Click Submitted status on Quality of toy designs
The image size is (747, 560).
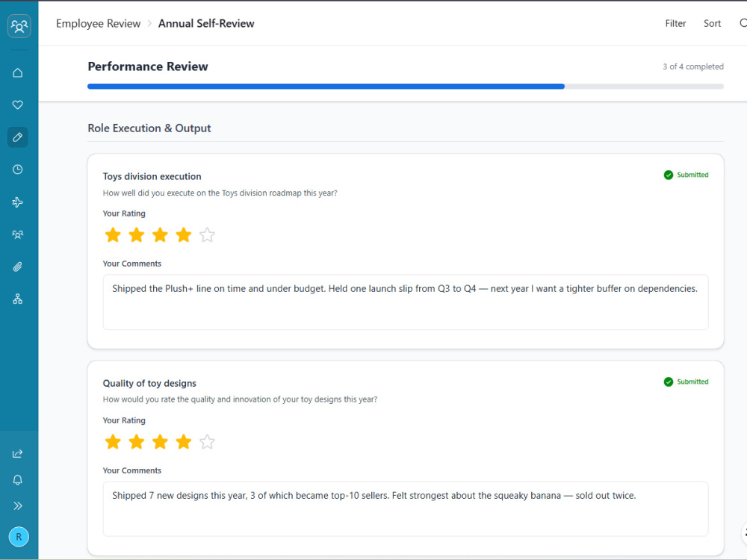pos(686,382)
